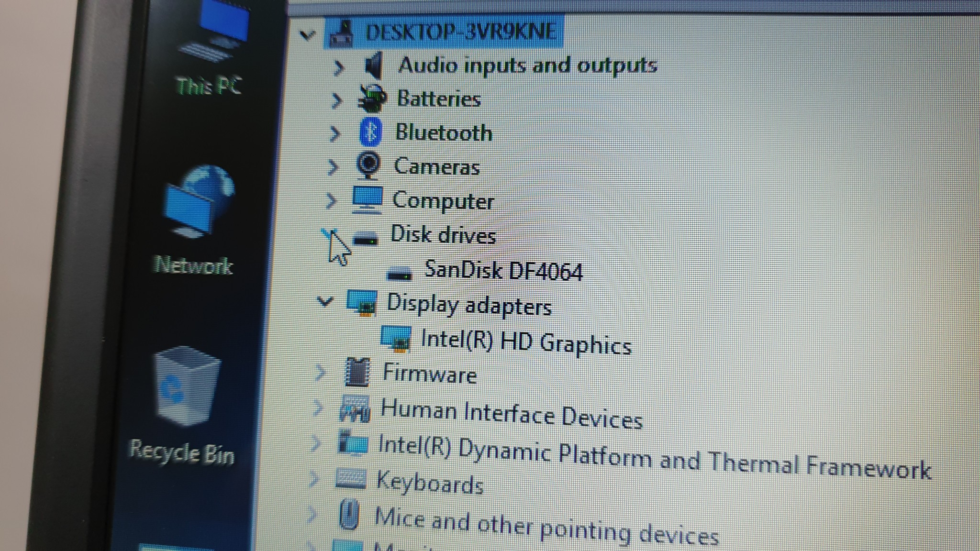Viewport: 980px width, 551px height.
Task: Click the SanDisk DF4064 drive icon
Action: (x=399, y=273)
